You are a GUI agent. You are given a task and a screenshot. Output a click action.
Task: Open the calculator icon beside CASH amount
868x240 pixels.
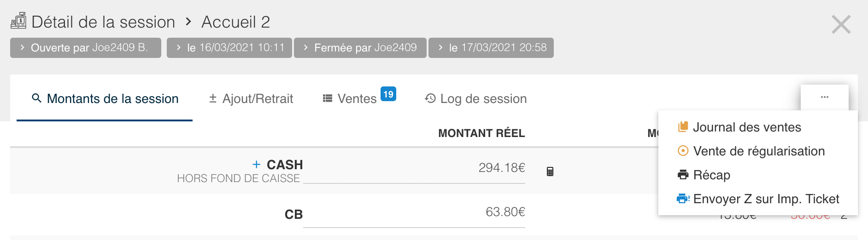[550, 171]
